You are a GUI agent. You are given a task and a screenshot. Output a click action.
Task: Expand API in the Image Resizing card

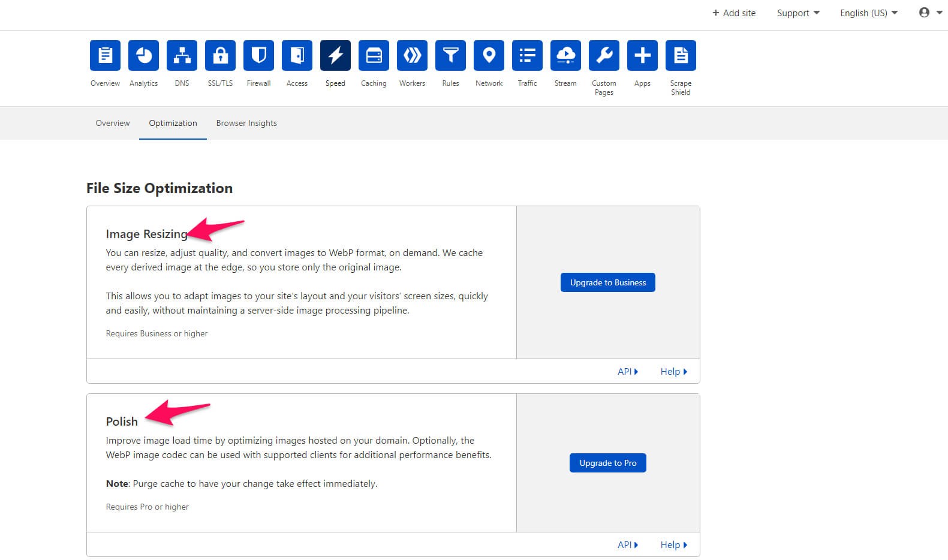(628, 372)
